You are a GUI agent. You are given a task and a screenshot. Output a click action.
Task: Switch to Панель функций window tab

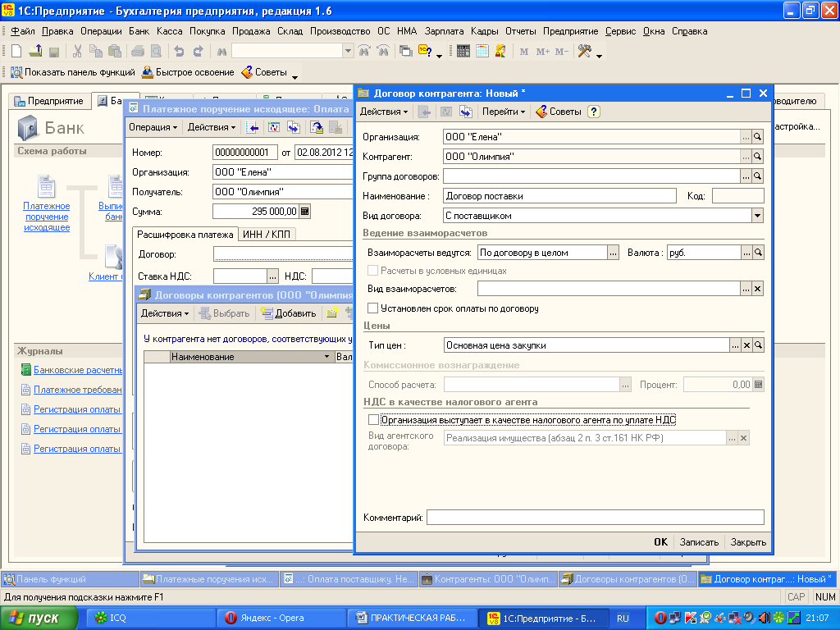(x=71, y=579)
